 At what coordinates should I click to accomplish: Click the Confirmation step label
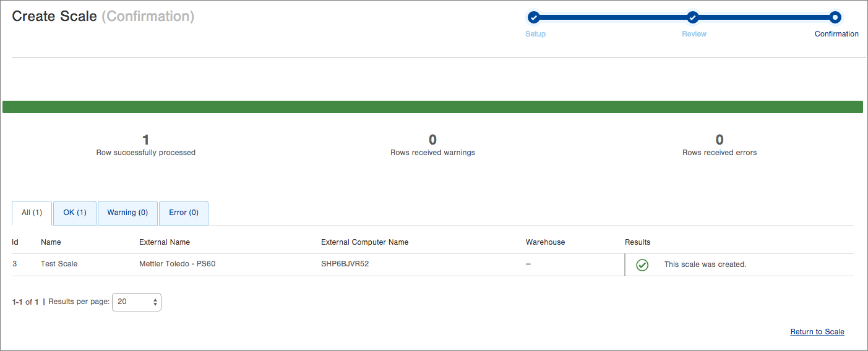click(x=836, y=34)
